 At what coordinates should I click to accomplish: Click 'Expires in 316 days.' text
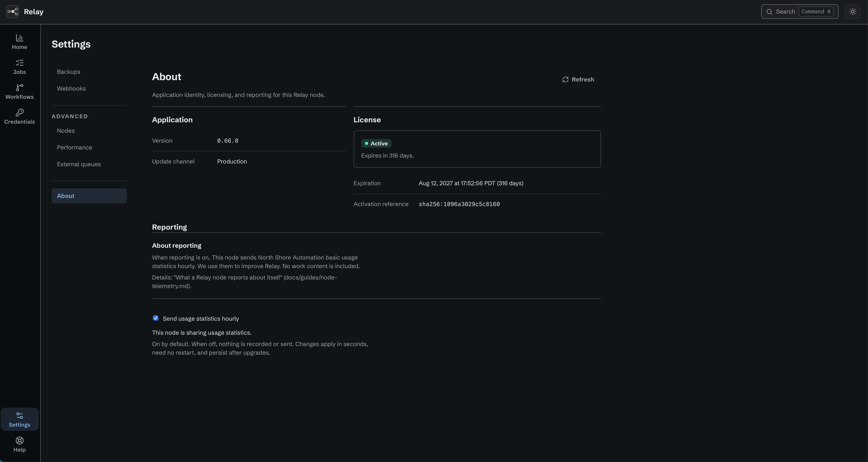coord(387,155)
